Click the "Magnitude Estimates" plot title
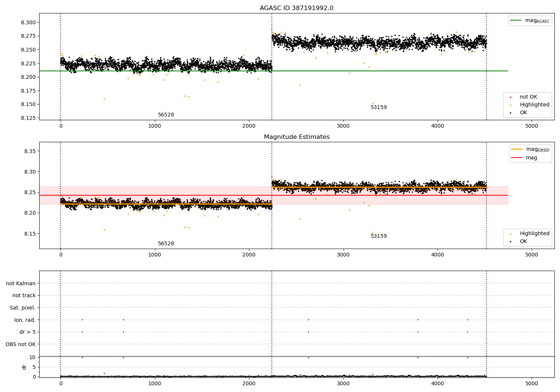This screenshot has height=392, width=560. (296, 137)
